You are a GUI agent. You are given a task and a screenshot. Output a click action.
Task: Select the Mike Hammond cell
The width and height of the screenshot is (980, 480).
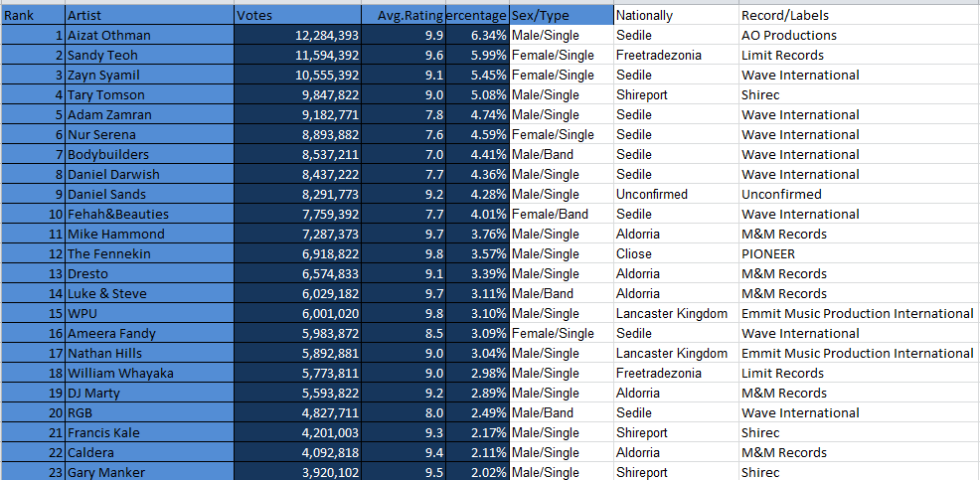click(150, 234)
